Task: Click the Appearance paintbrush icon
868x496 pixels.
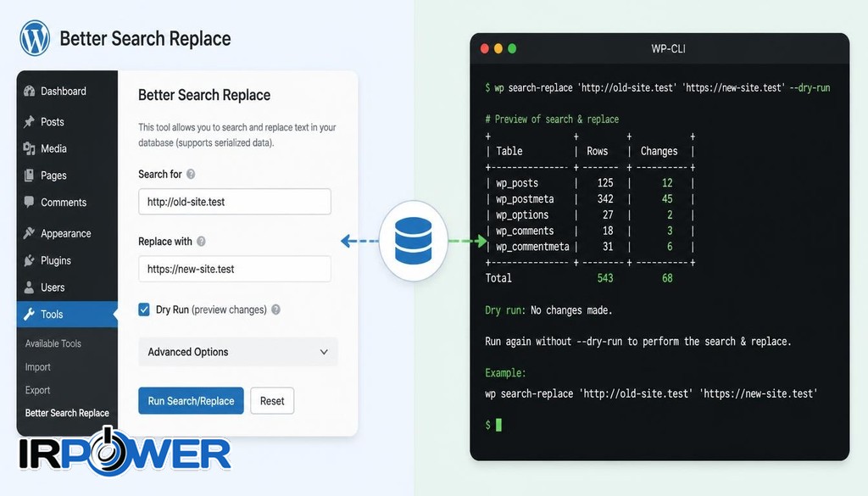Action: point(30,233)
